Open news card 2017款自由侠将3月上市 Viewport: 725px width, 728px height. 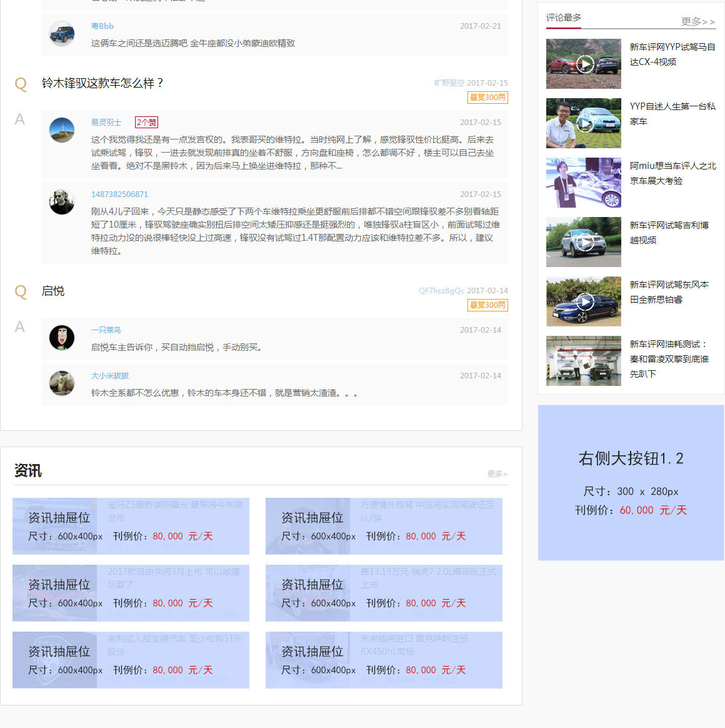[x=131, y=593]
